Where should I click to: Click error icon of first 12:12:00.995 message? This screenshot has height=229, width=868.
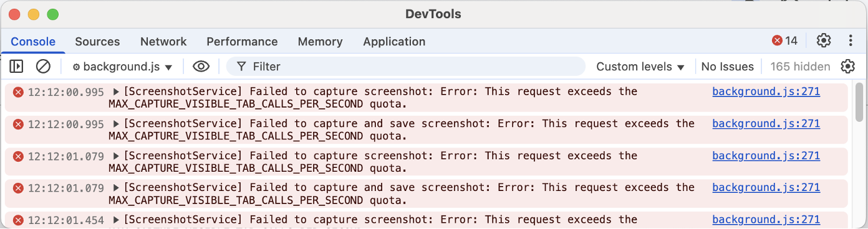18,91
